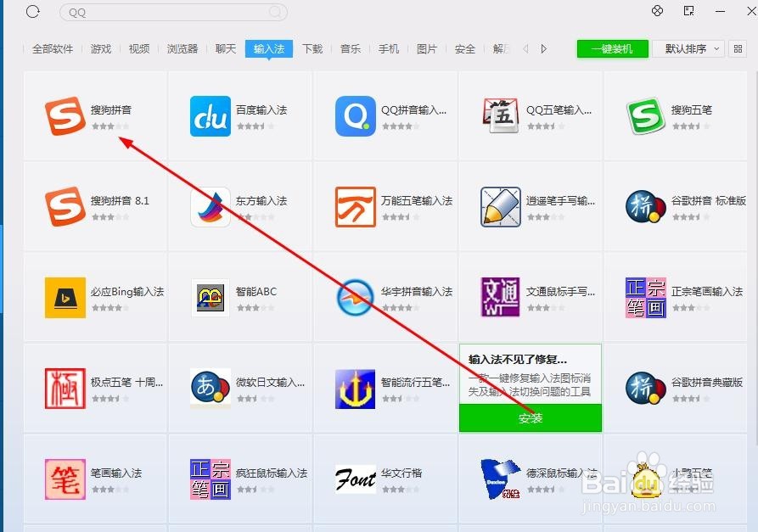
Task: Click the 东方输入法 icon
Action: (x=211, y=207)
